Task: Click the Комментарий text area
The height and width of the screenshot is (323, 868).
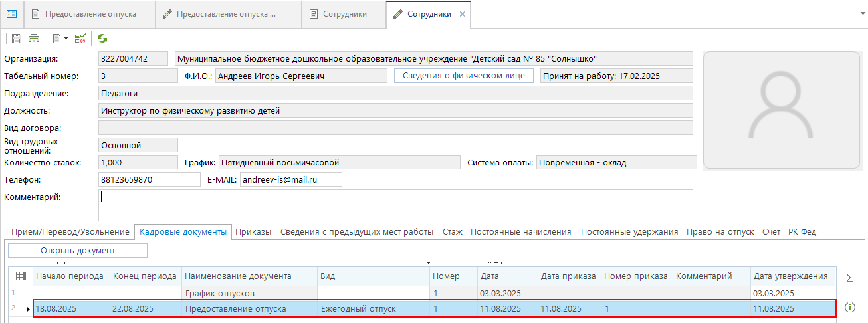Action: (x=395, y=205)
